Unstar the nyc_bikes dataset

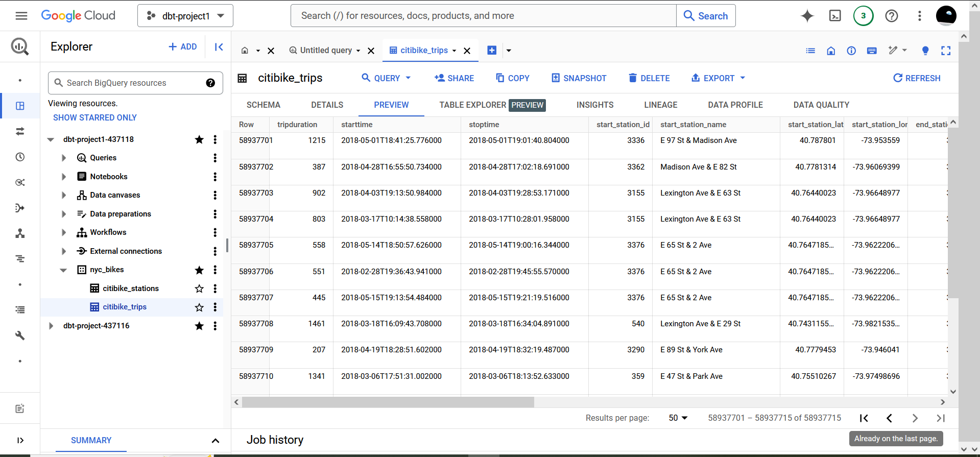(199, 270)
